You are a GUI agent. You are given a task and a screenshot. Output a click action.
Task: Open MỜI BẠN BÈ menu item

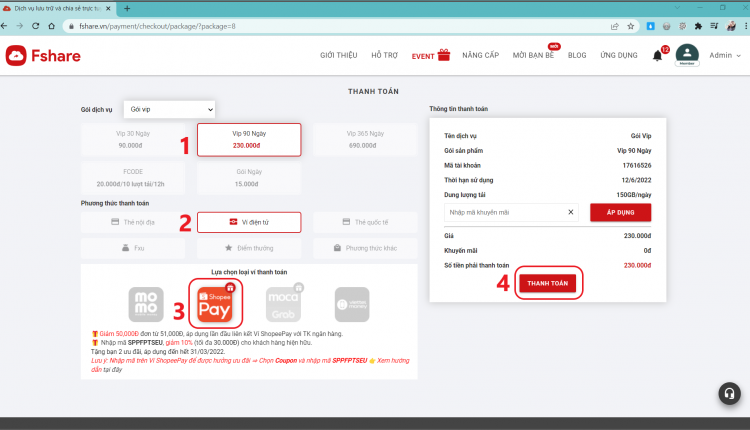coord(533,55)
